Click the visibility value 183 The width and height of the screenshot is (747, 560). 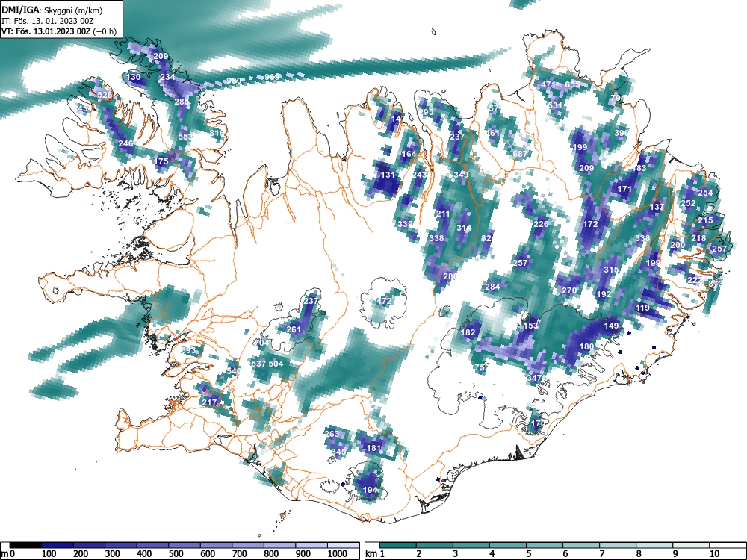tap(639, 167)
